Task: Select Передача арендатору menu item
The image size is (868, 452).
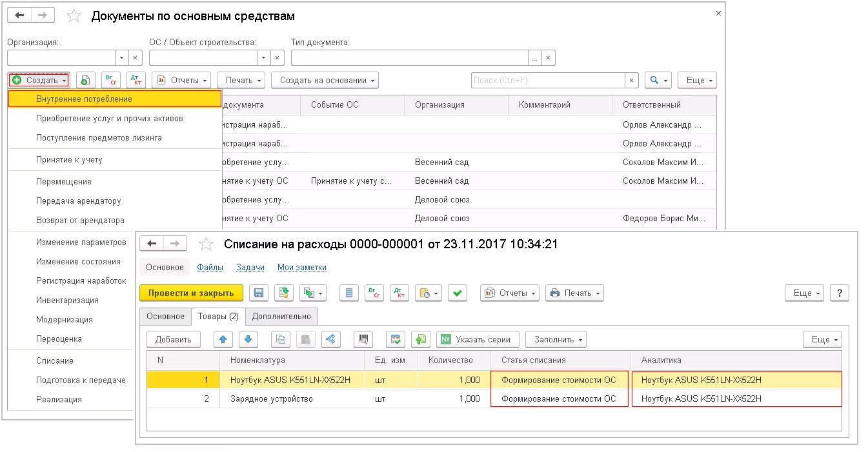Action: (x=114, y=201)
